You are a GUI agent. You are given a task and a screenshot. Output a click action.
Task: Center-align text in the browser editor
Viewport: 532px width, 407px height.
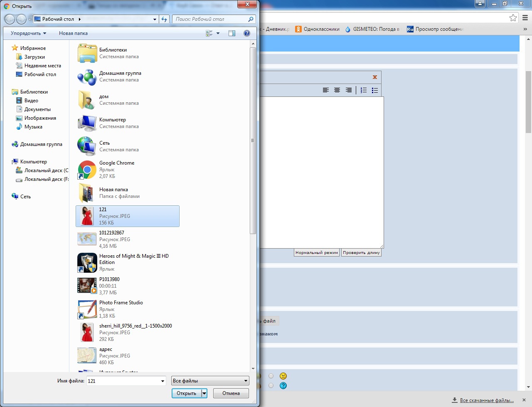[337, 90]
